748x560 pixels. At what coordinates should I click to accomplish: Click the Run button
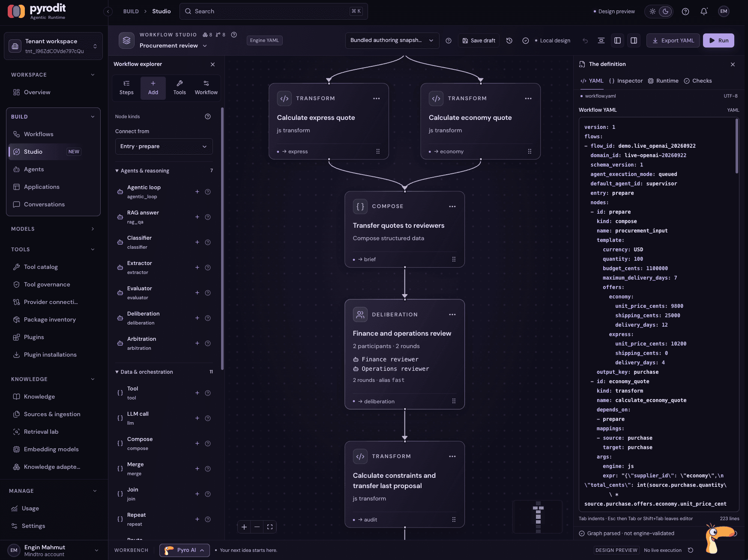[718, 41]
